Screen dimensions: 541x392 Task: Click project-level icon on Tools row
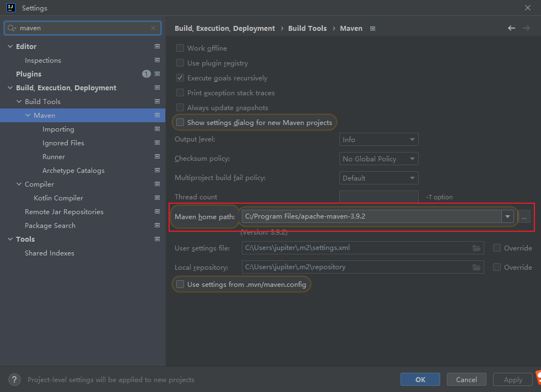[x=158, y=239]
